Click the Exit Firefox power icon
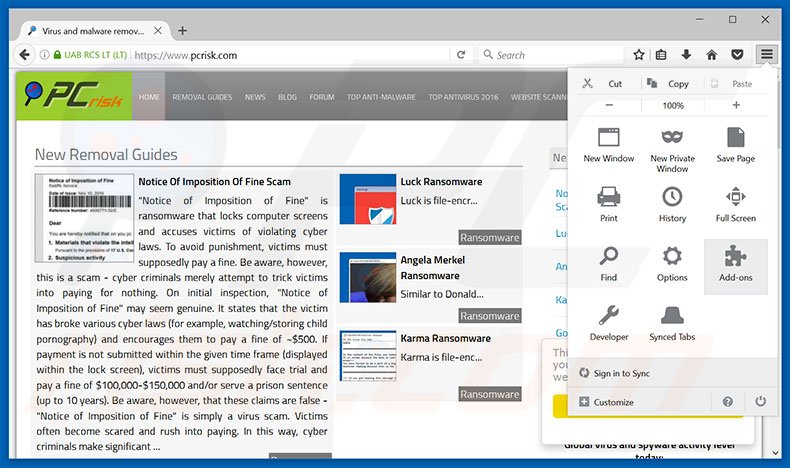Screen dimensions: 790x468 [760, 402]
